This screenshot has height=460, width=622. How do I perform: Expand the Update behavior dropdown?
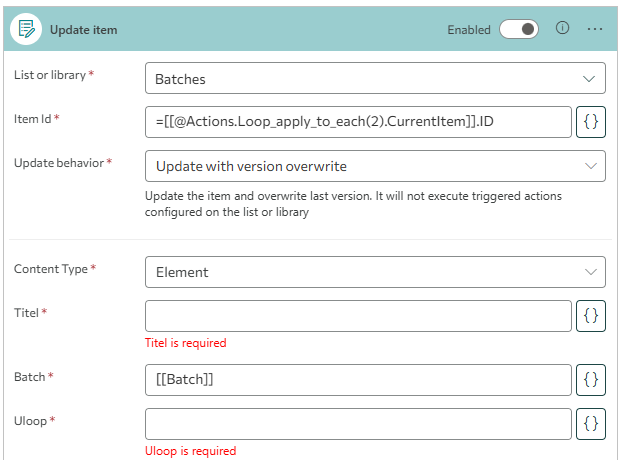click(x=375, y=166)
